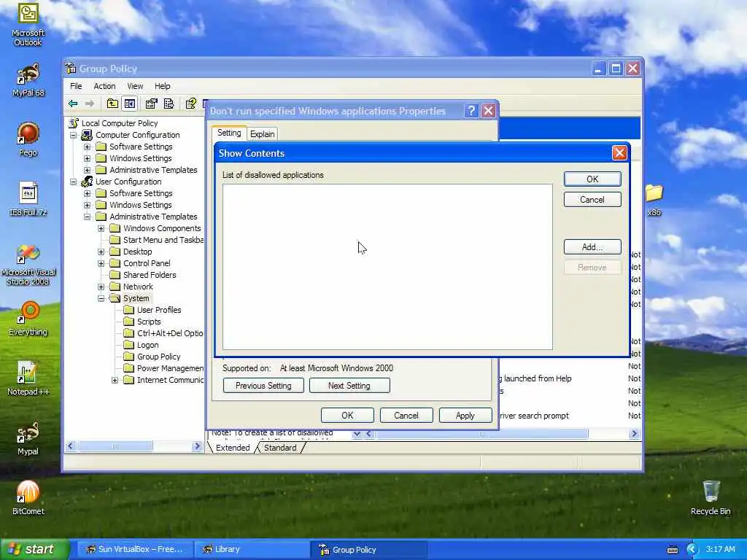This screenshot has height=560, width=747.
Task: Click Apply in the Properties dialog
Action: pos(465,415)
